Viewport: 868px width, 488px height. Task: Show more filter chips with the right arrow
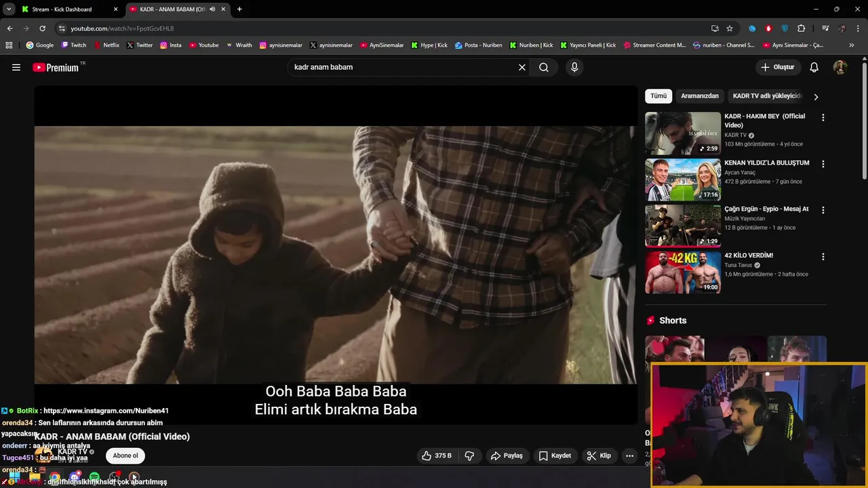[816, 97]
